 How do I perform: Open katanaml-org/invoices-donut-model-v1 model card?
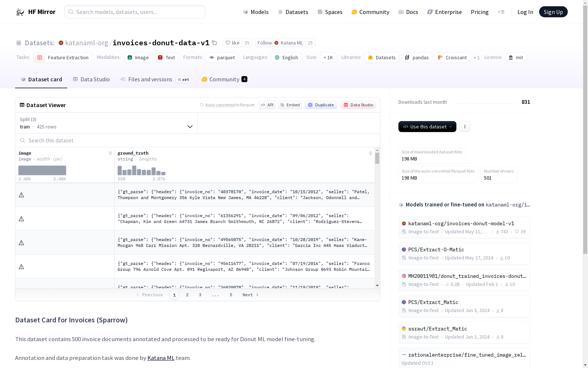(464, 227)
